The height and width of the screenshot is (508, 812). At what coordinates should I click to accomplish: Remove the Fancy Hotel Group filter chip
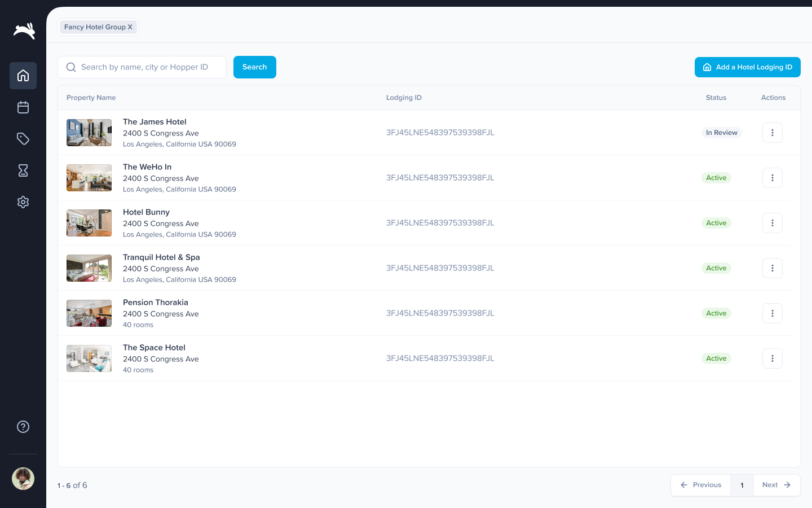130,27
